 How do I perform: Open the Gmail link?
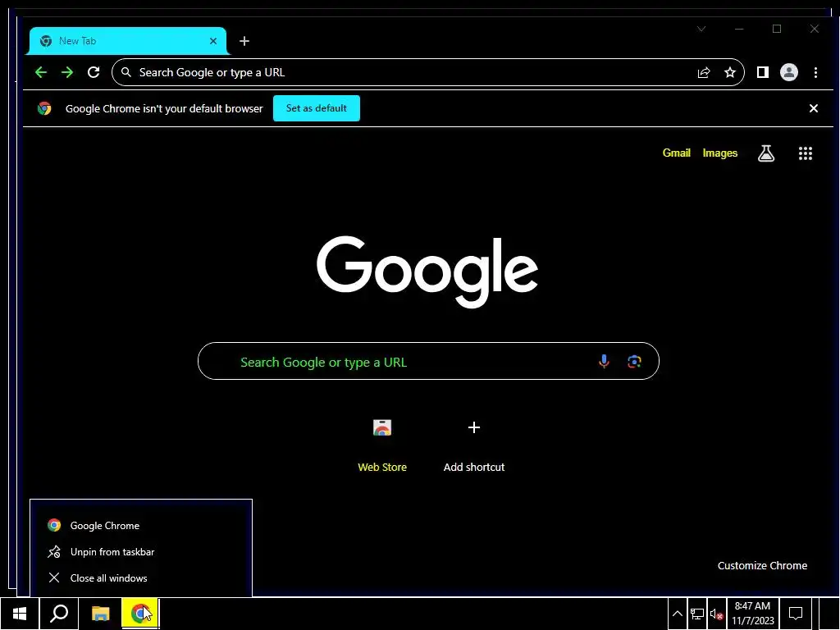coord(676,153)
